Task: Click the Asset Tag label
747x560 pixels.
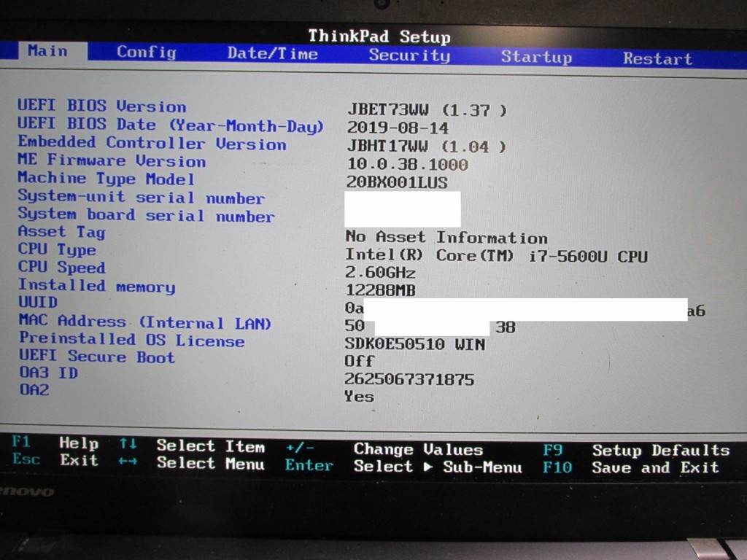Action: 61,232
